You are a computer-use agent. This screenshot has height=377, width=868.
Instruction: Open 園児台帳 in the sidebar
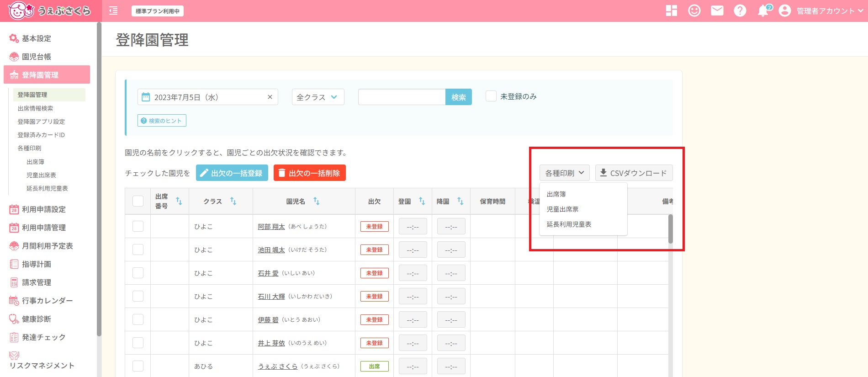coord(37,57)
